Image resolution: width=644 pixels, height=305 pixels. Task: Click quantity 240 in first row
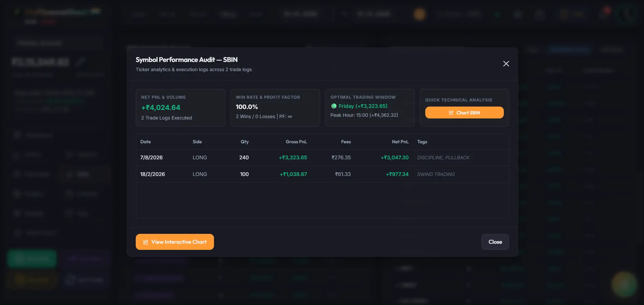point(244,158)
